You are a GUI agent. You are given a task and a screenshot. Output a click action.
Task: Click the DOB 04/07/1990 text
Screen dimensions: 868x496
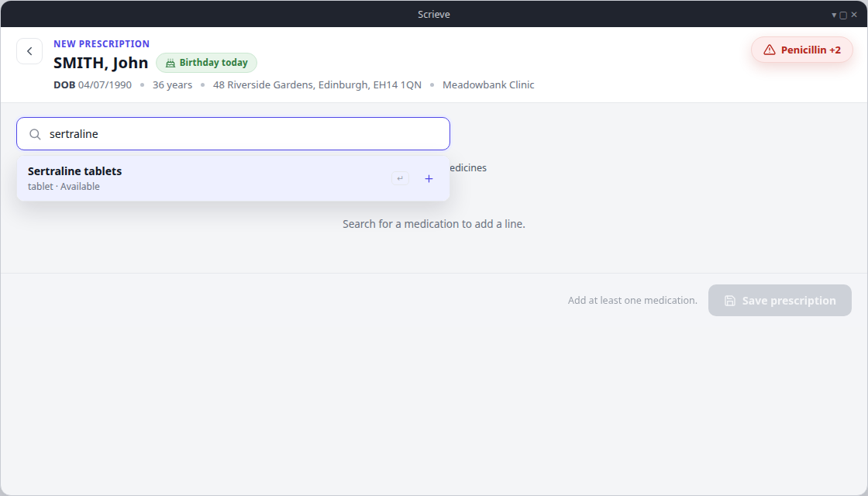tap(92, 84)
